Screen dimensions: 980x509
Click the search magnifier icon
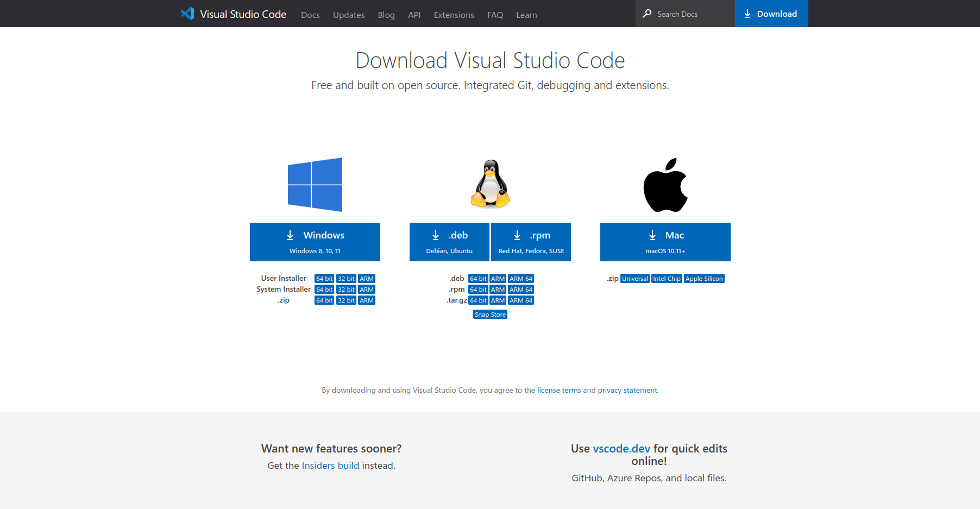[647, 14]
